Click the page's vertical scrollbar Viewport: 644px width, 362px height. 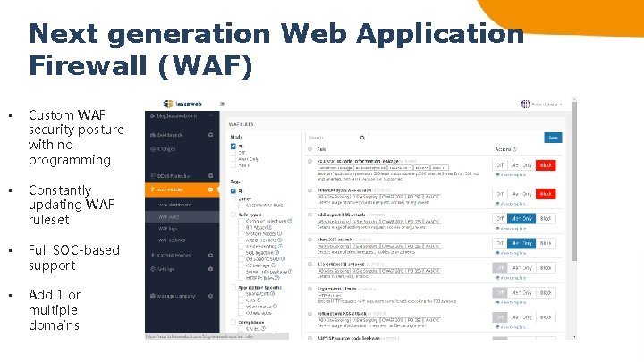tap(574, 181)
